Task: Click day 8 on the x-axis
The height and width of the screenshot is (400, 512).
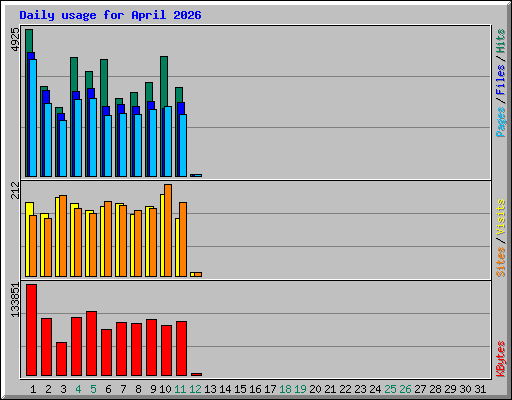Action: pyautogui.click(x=138, y=389)
